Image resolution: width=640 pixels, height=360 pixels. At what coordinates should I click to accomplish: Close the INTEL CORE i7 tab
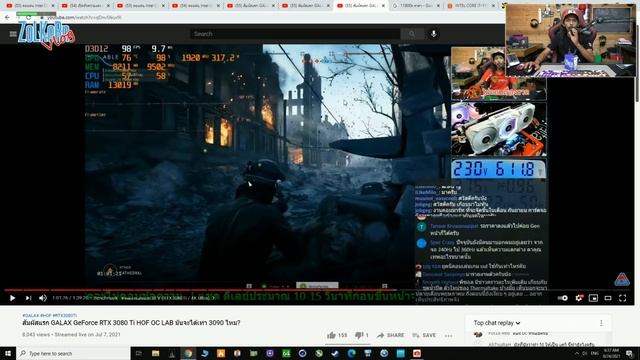coord(493,6)
